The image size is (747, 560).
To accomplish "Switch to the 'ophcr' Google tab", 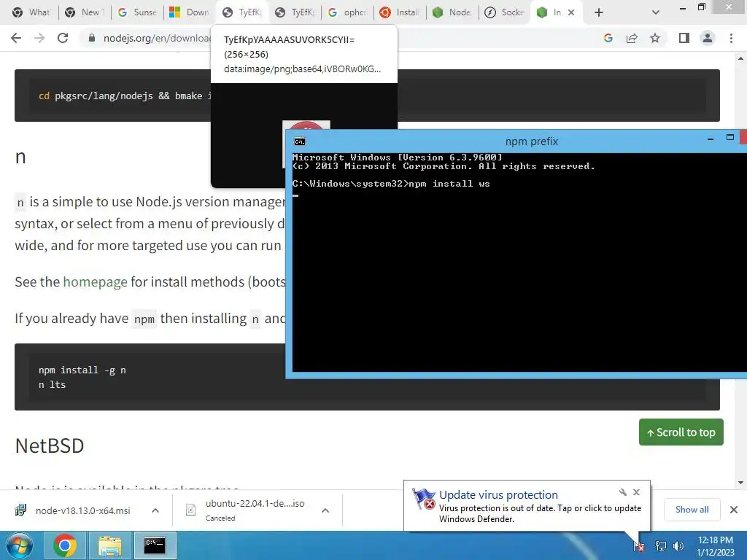I will click(347, 12).
